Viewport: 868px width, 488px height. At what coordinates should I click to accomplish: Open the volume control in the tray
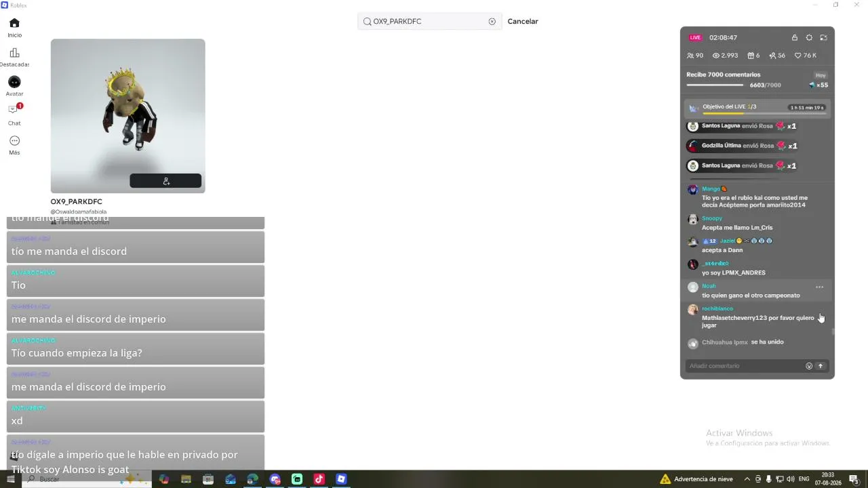pyautogui.click(x=791, y=479)
